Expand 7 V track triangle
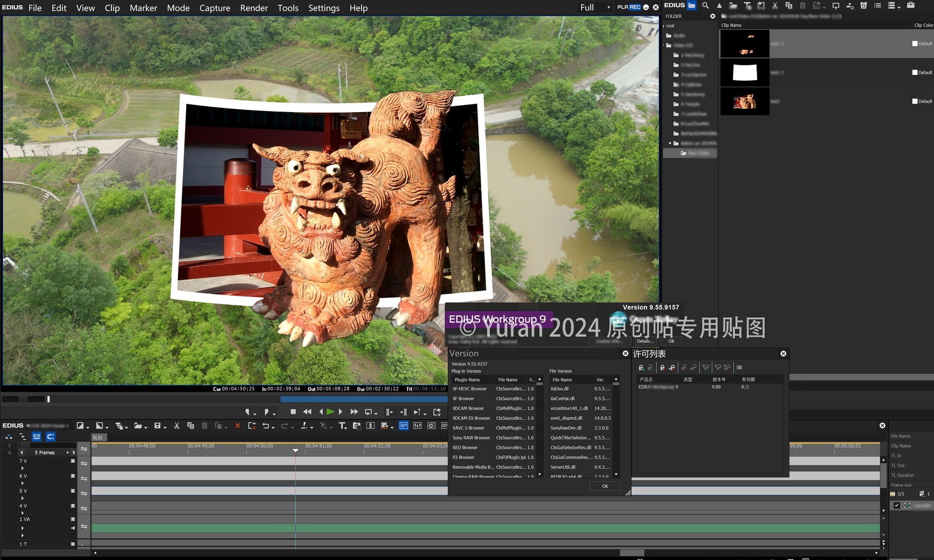The height and width of the screenshot is (560, 934). [22, 468]
